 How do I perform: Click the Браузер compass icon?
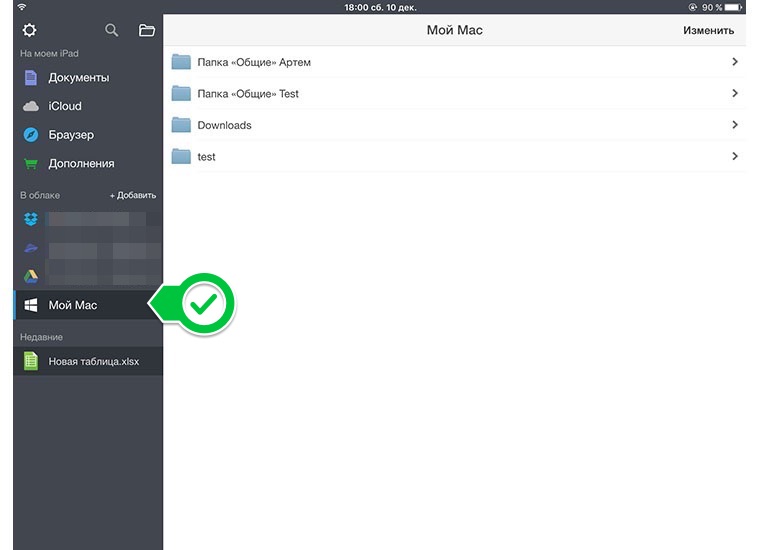pos(31,135)
